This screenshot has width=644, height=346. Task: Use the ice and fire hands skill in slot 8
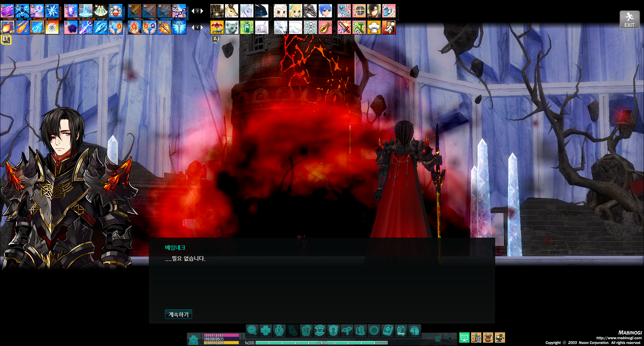click(x=116, y=27)
